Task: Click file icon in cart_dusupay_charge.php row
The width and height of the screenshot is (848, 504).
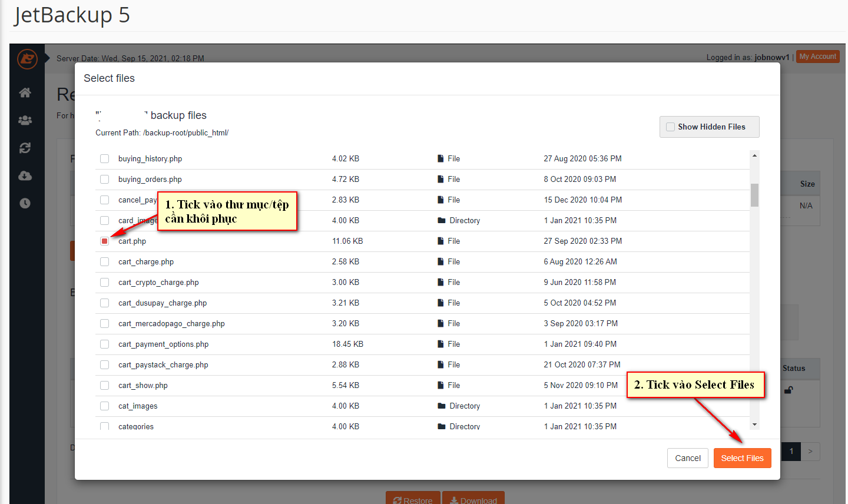Action: click(x=440, y=303)
